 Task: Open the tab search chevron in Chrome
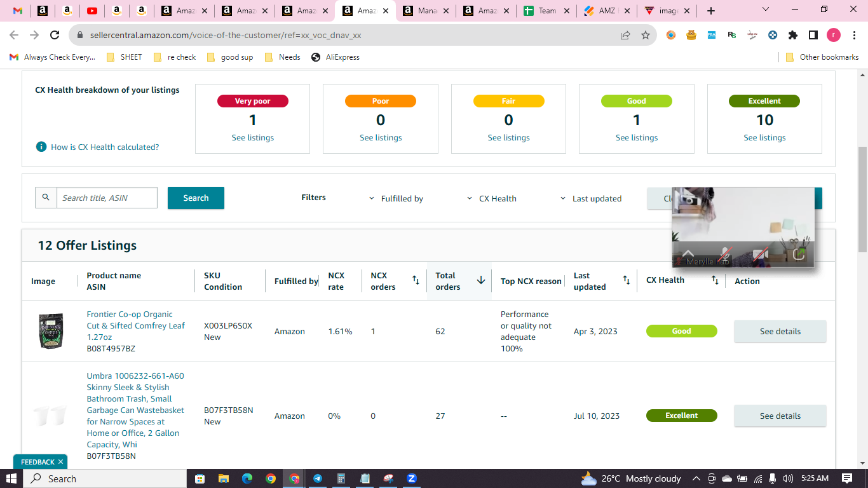(x=766, y=10)
